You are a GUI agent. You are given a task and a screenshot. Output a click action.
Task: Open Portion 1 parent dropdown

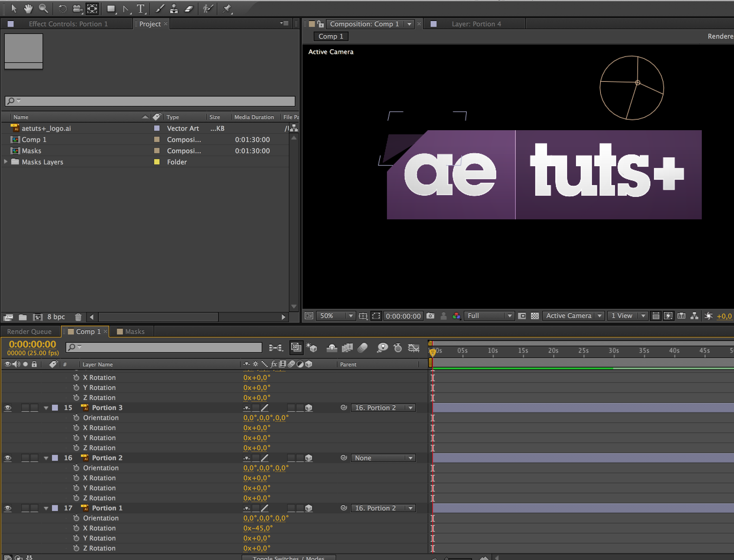pyautogui.click(x=383, y=508)
